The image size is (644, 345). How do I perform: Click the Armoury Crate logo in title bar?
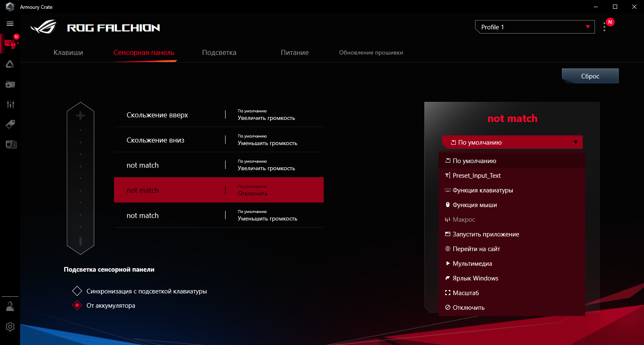coord(10,7)
